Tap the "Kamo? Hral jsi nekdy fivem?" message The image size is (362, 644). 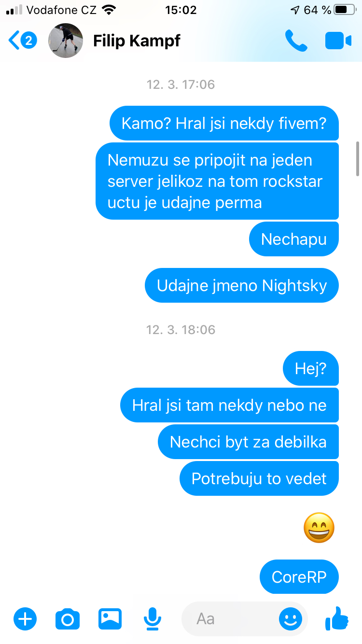(x=224, y=123)
